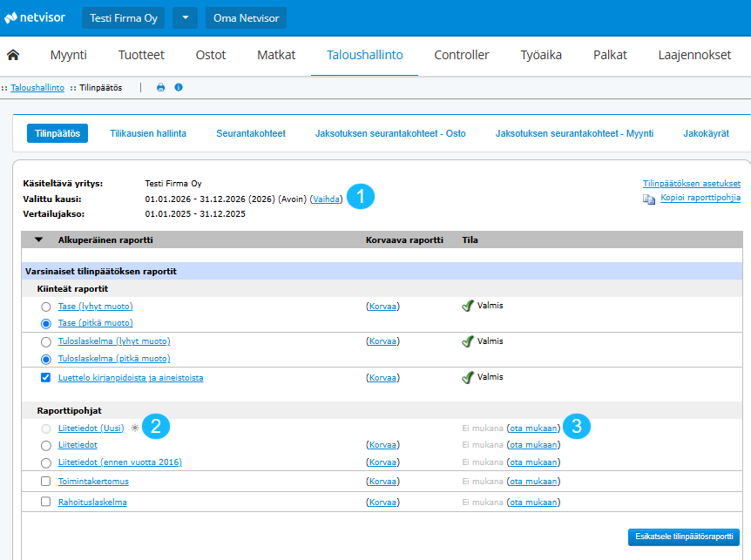Open the info help icon
The image size is (751, 560).
click(179, 87)
